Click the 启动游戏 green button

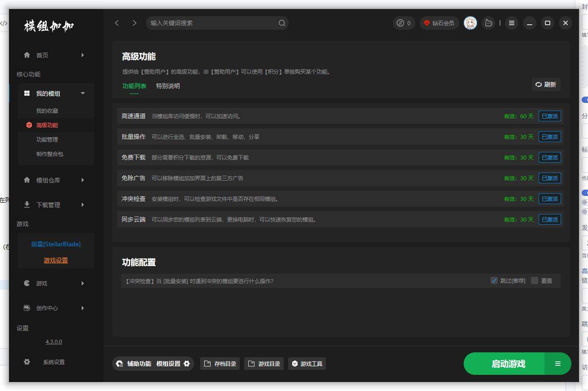(508, 364)
